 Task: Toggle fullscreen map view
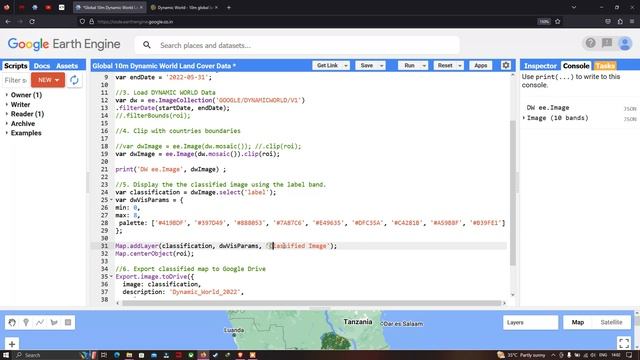tap(624, 343)
